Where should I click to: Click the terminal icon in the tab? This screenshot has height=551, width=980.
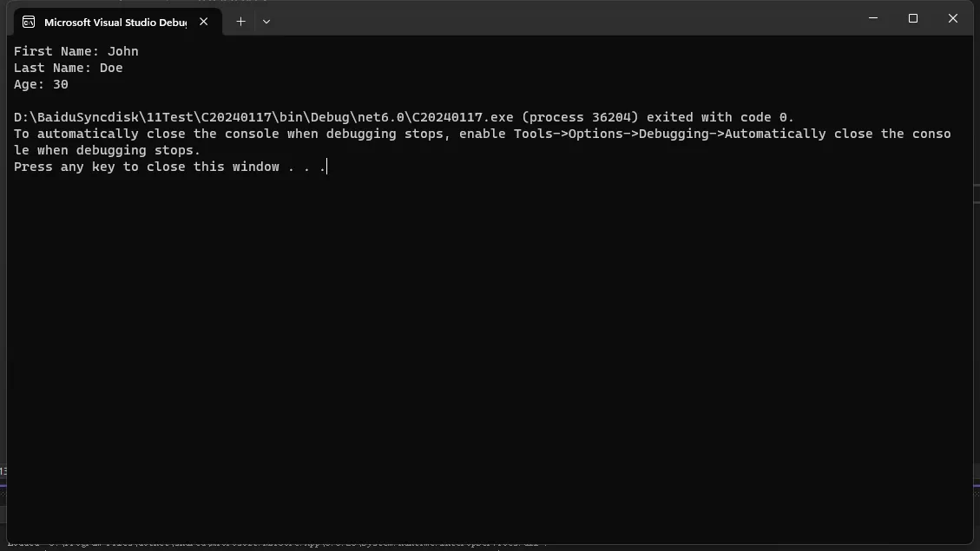[x=29, y=22]
